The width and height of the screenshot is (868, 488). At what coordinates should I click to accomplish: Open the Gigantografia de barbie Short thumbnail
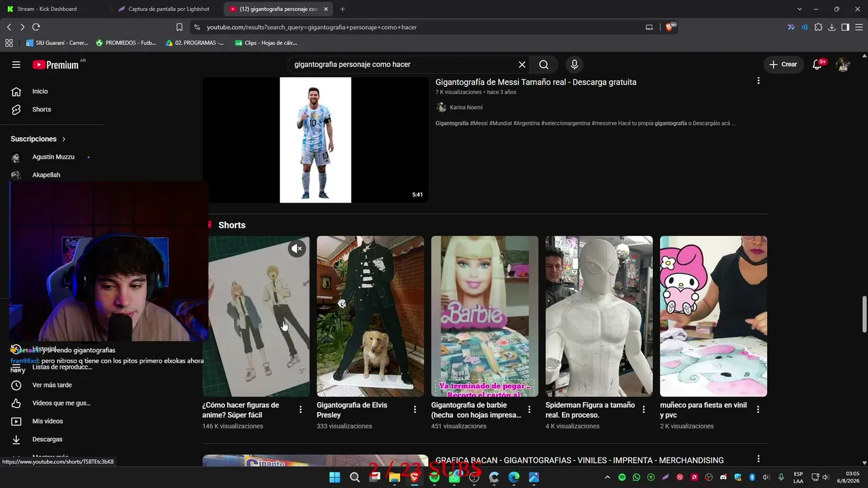tap(485, 316)
